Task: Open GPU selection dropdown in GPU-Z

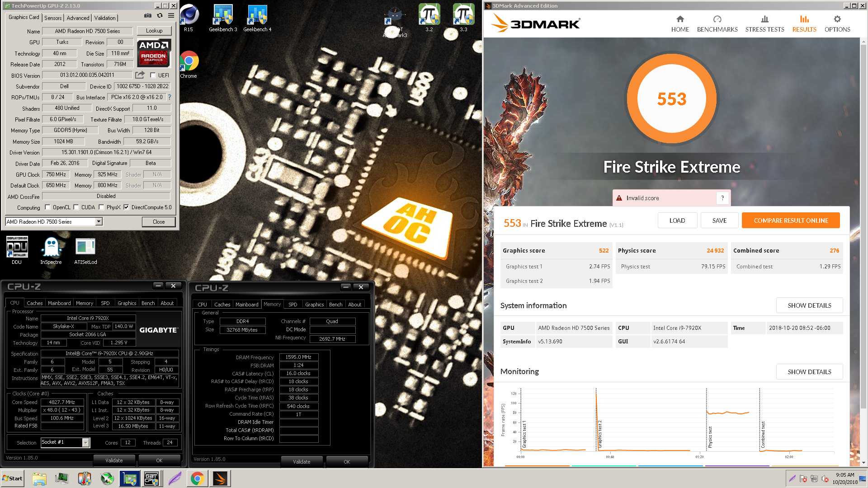Action: tap(99, 221)
